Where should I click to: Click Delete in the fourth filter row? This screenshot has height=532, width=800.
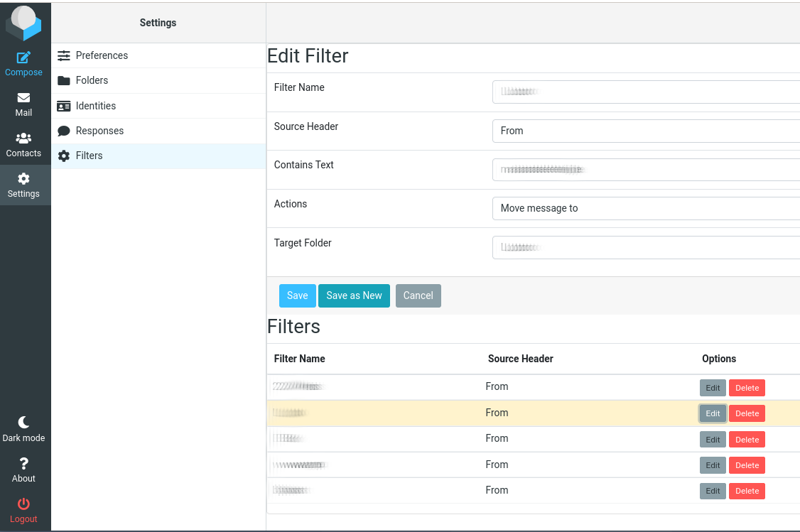[x=747, y=465]
